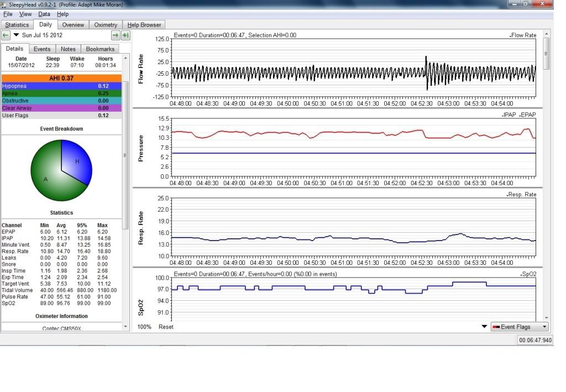Click the black triangle beside Event Flags
This screenshot has height=392, width=566.
click(484, 327)
